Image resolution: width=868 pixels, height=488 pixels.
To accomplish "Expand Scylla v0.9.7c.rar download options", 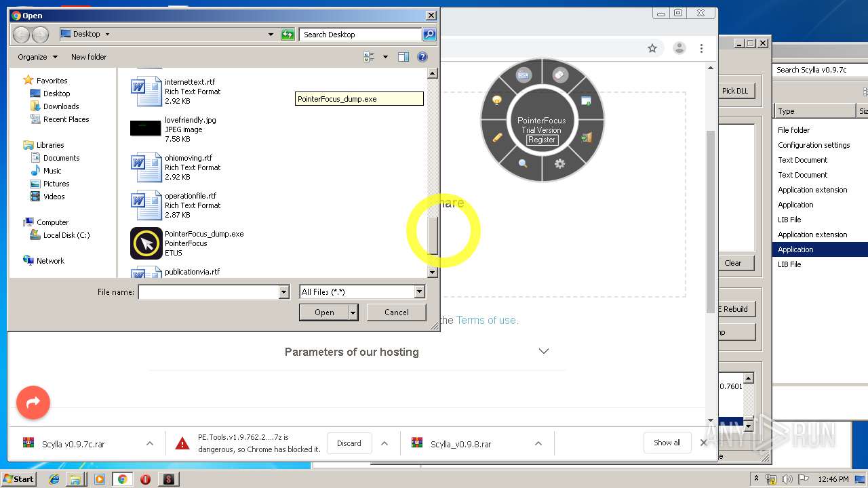I will [x=149, y=443].
